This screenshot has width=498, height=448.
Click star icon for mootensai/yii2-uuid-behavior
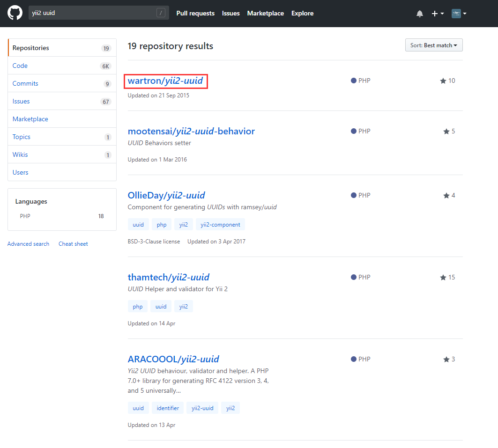tap(446, 131)
